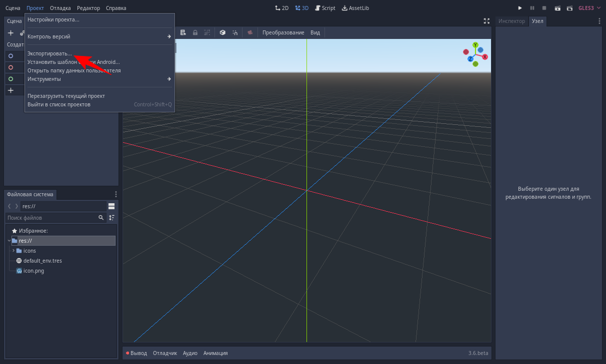Open the Сцена menu

point(13,8)
